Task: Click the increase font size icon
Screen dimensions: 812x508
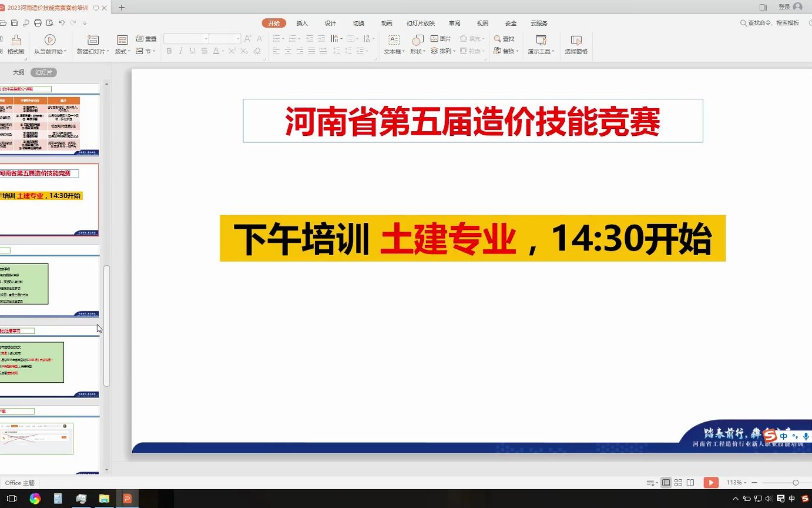Action: coord(248,38)
